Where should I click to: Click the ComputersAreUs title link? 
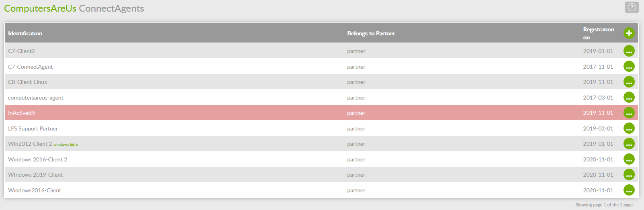40,8
